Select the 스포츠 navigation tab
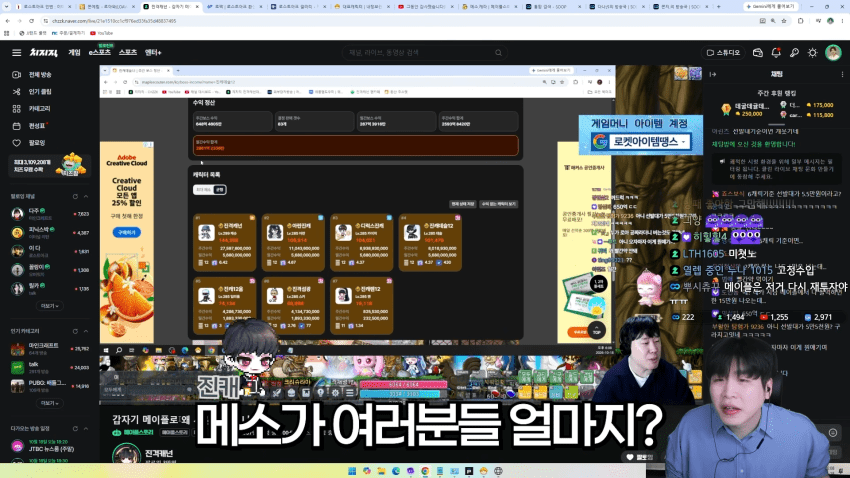 (x=128, y=53)
